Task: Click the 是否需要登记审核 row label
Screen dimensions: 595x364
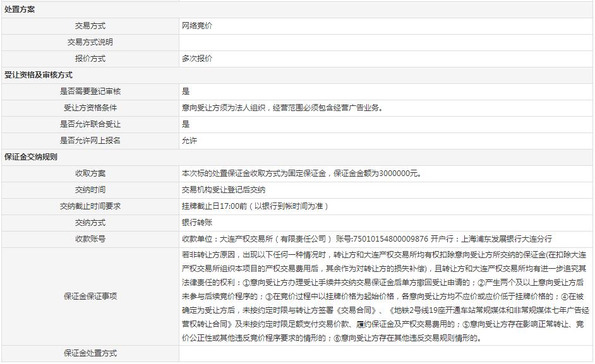Action: coord(90,91)
